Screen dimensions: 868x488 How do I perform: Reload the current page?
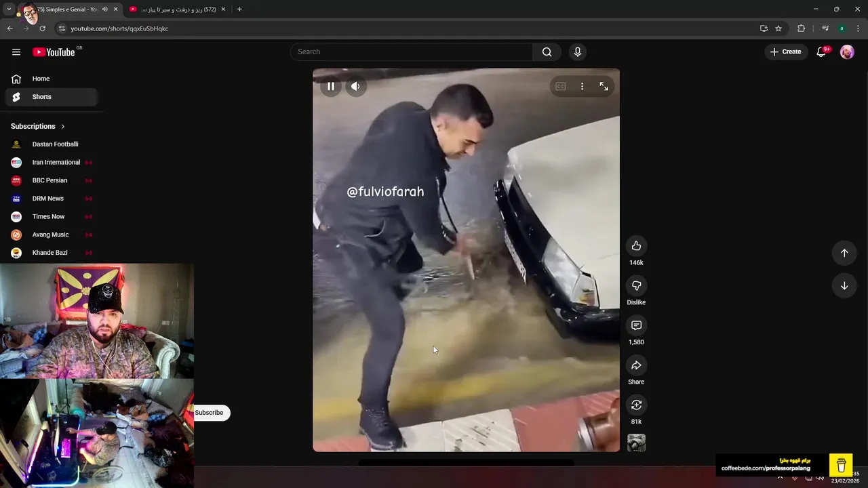pos(42,28)
